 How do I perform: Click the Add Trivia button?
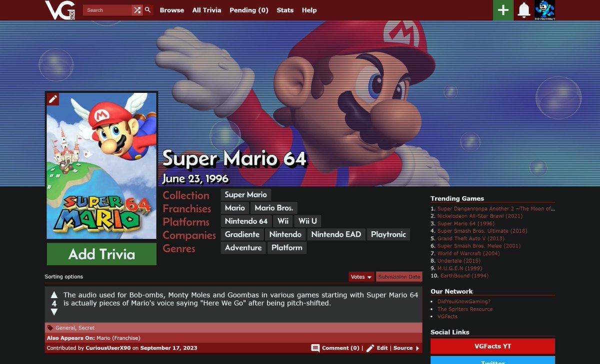point(101,254)
